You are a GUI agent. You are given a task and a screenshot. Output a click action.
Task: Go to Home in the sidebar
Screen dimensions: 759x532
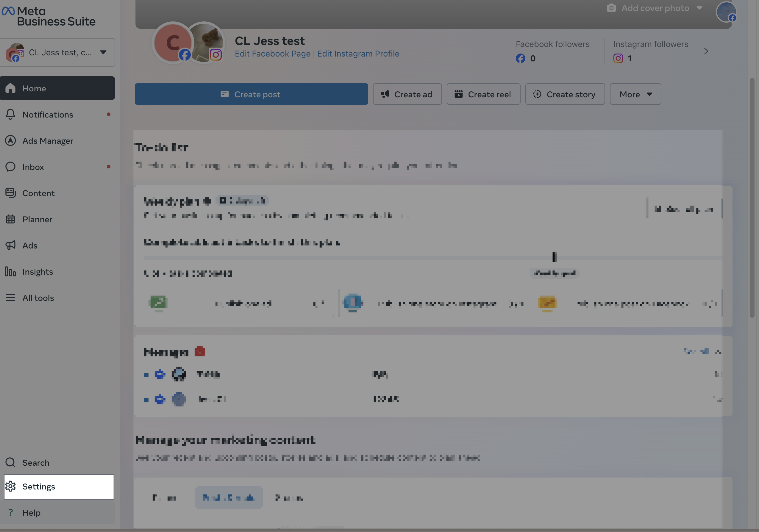tap(57, 88)
